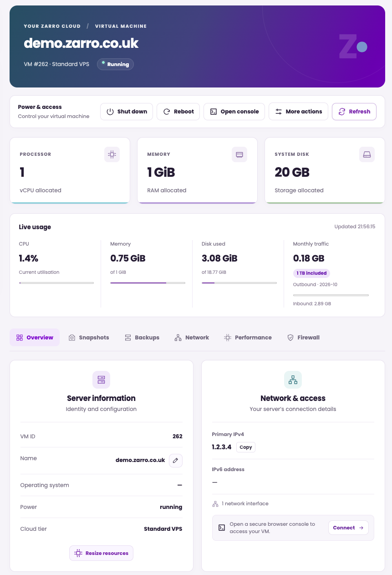Viewport: 392px width, 575px height.
Task: Click the network interface icon
Action: point(215,504)
